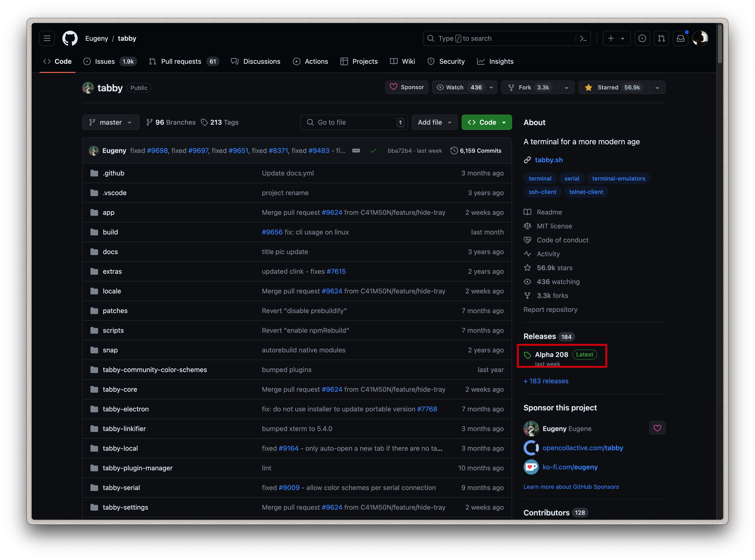Screen dimensions: 755x560
Task: Click the Open Collective logo icon
Action: pos(531,448)
